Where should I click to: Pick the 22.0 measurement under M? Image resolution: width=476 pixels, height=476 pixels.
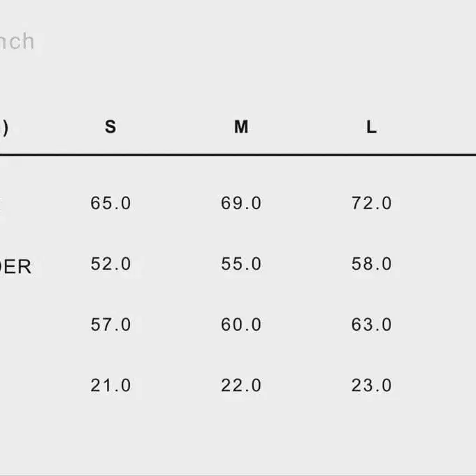(x=241, y=386)
